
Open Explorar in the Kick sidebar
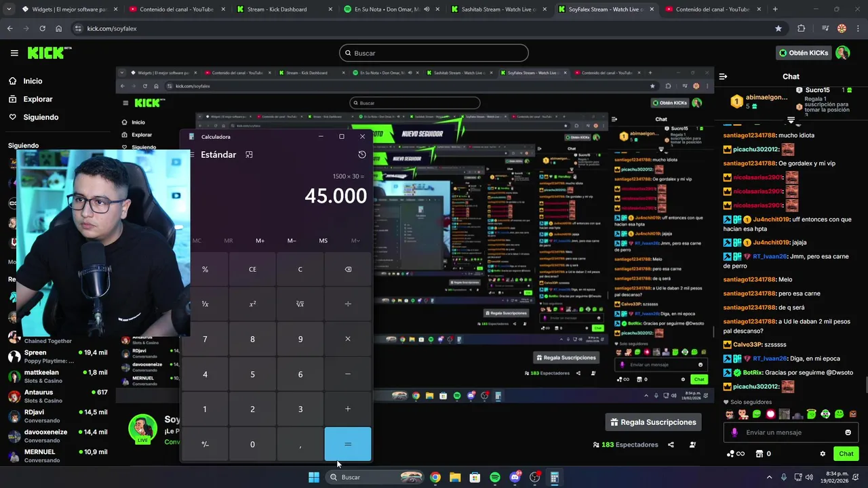tap(38, 99)
